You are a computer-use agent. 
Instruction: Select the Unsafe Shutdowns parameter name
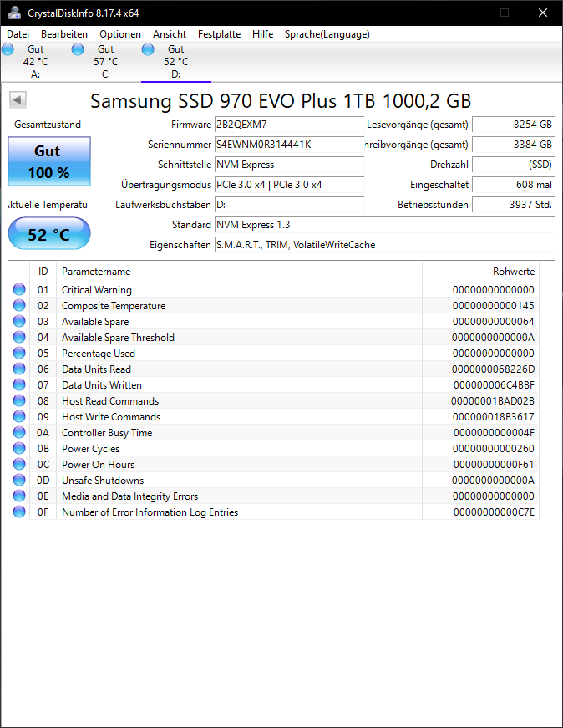click(103, 480)
